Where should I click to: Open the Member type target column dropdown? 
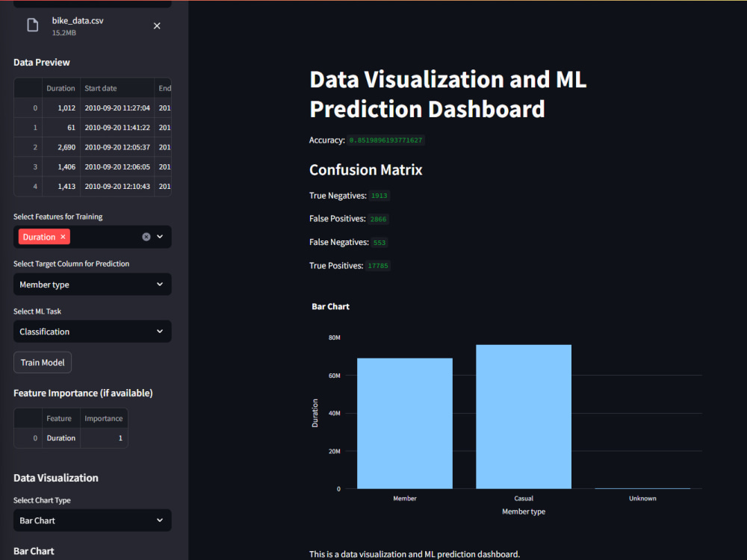click(x=93, y=284)
